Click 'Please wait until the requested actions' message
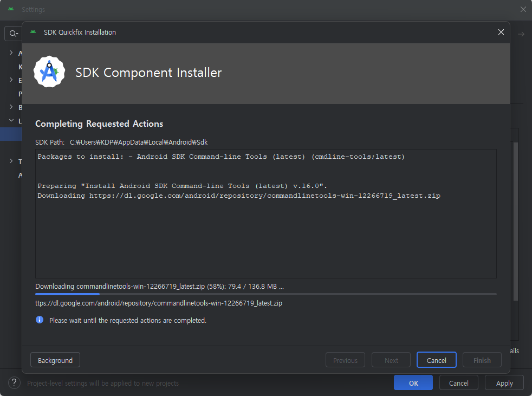The image size is (532, 396). click(x=127, y=320)
